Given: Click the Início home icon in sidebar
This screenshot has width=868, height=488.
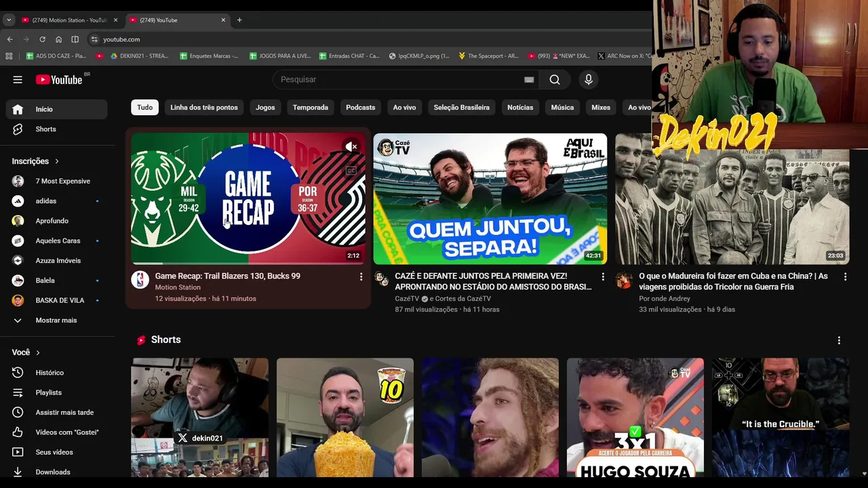Looking at the screenshot, I should pos(18,109).
